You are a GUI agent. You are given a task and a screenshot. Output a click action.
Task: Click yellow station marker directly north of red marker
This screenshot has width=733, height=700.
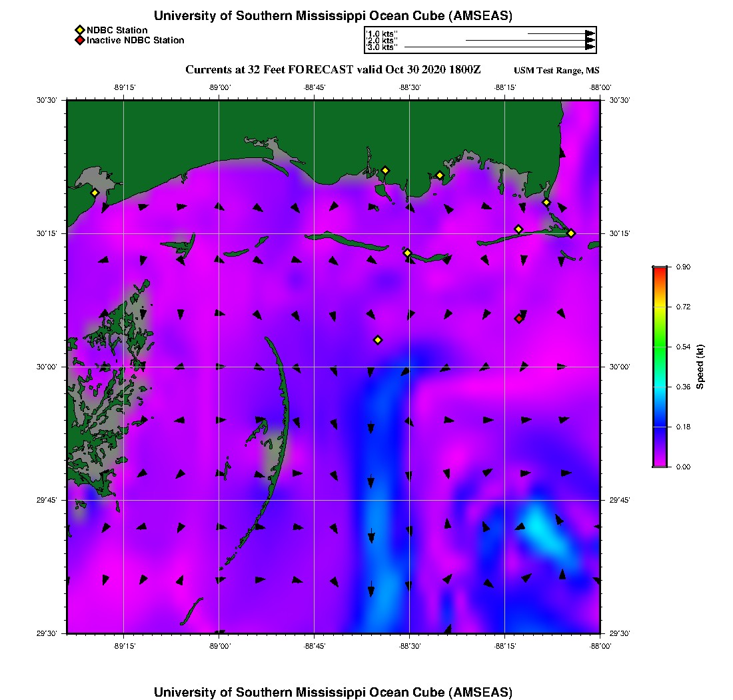click(x=518, y=229)
